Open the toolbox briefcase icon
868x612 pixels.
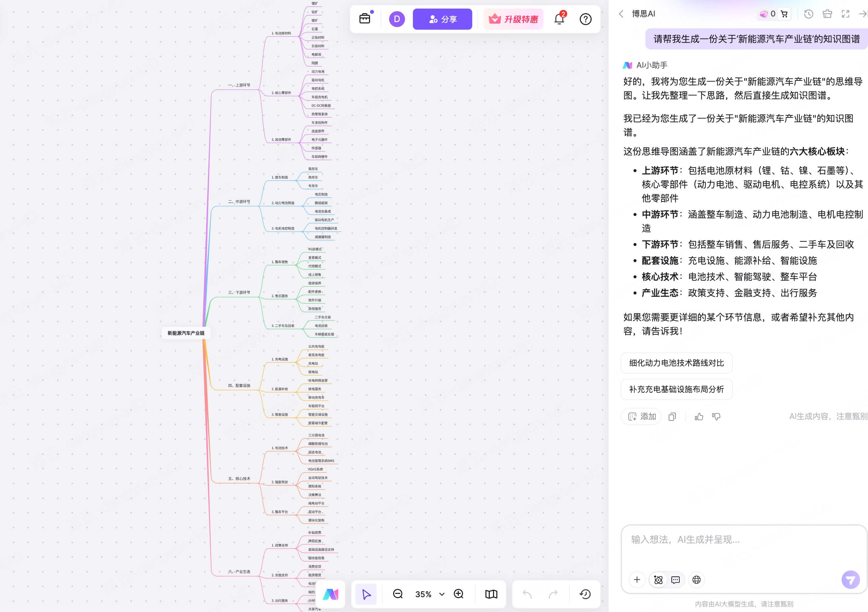click(364, 18)
